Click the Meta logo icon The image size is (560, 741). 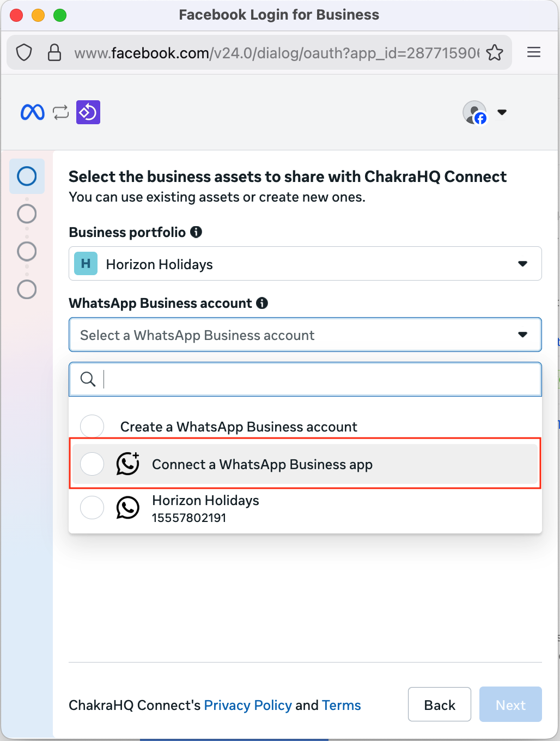[32, 112]
